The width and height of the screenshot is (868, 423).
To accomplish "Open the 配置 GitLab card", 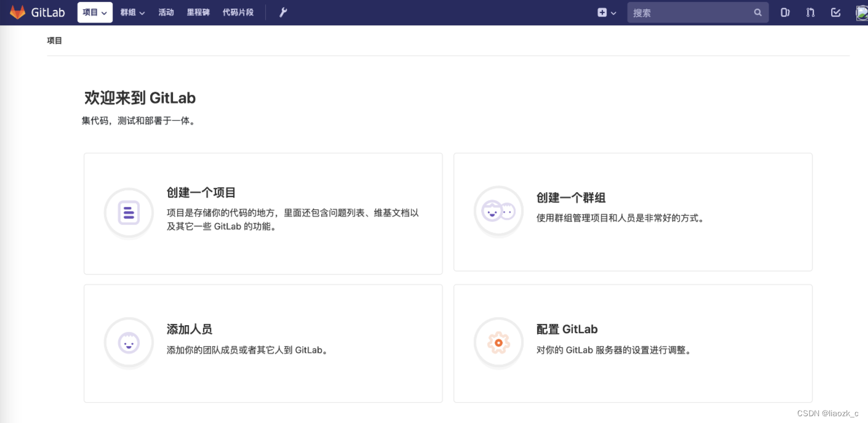I will tap(633, 344).
